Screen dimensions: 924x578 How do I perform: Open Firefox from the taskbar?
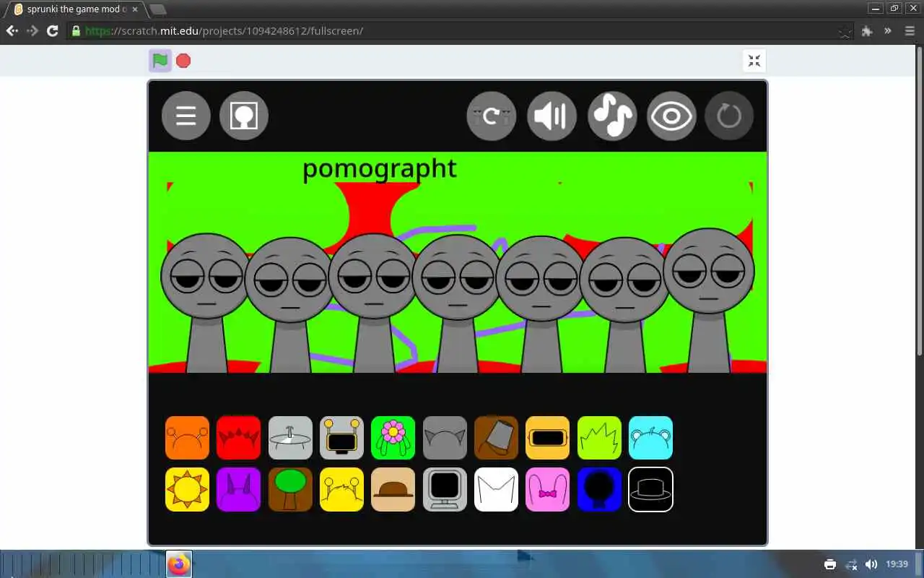(x=179, y=564)
